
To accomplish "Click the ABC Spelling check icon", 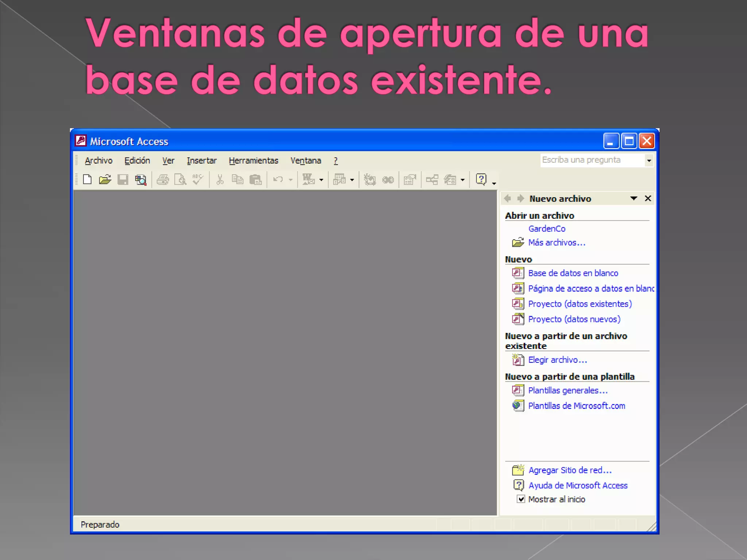I will [198, 180].
